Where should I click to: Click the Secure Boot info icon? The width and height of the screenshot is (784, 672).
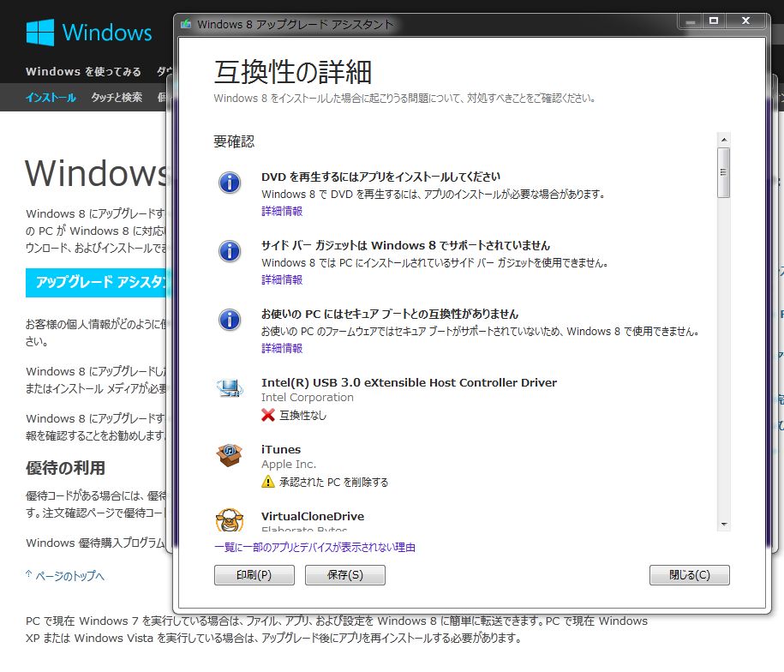(230, 320)
